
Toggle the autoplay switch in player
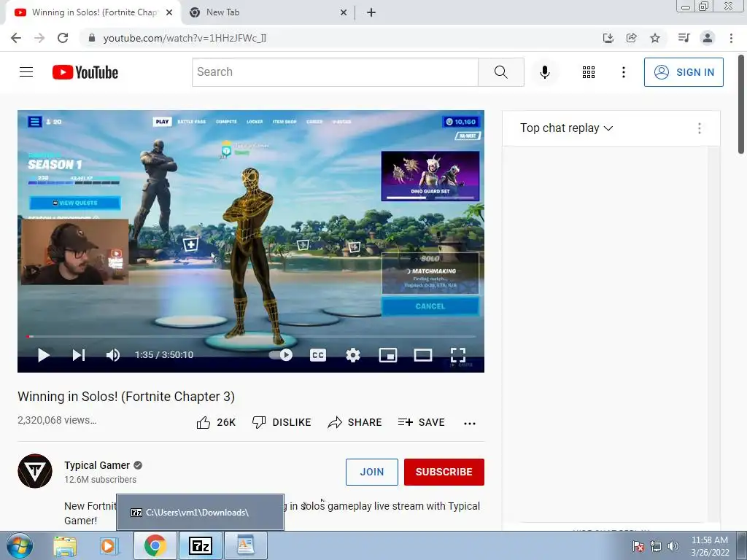coord(281,355)
